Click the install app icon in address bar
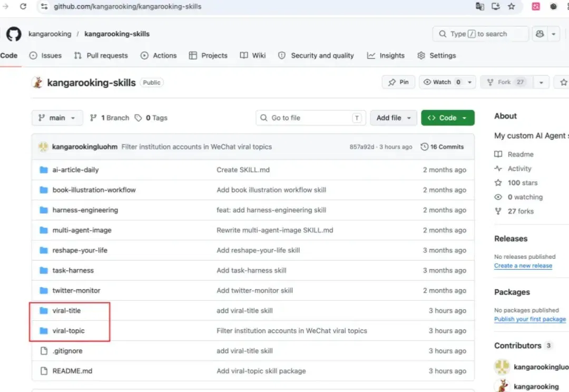The width and height of the screenshot is (569, 392). pos(495,6)
